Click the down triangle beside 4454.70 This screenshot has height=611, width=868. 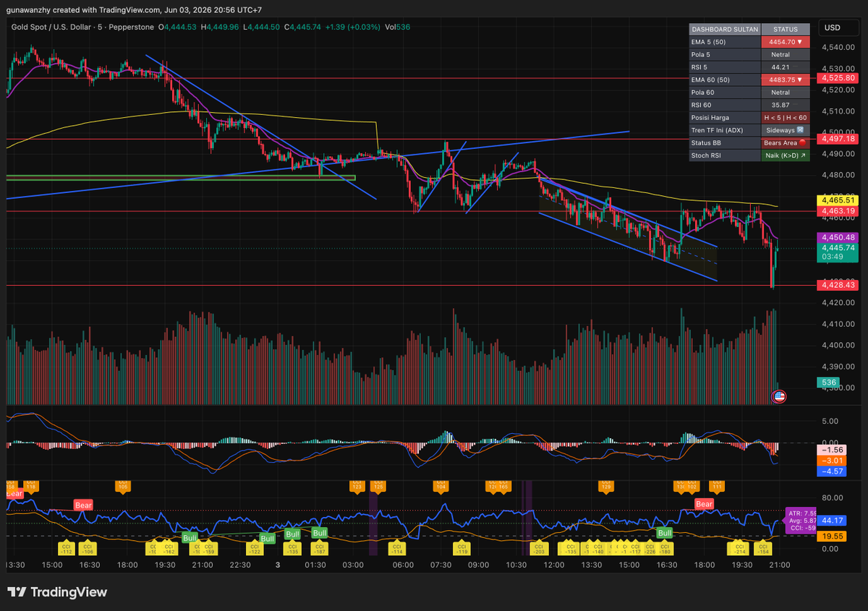tap(800, 42)
